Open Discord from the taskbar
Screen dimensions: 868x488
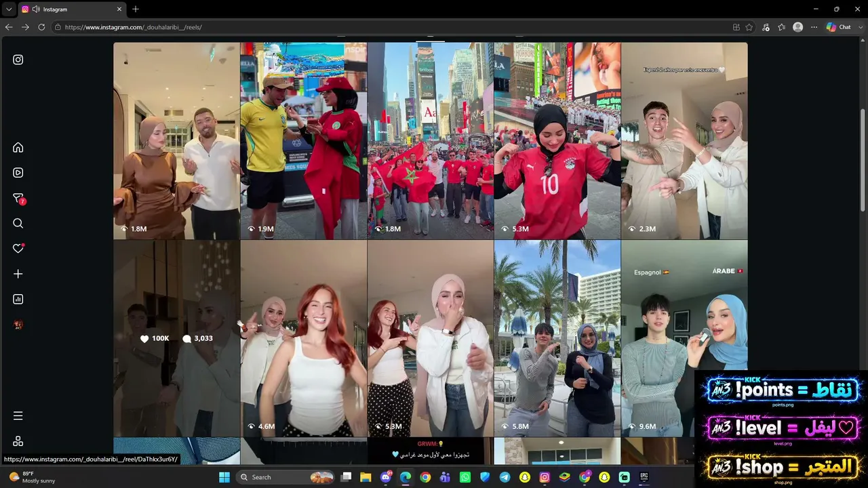[x=386, y=477]
